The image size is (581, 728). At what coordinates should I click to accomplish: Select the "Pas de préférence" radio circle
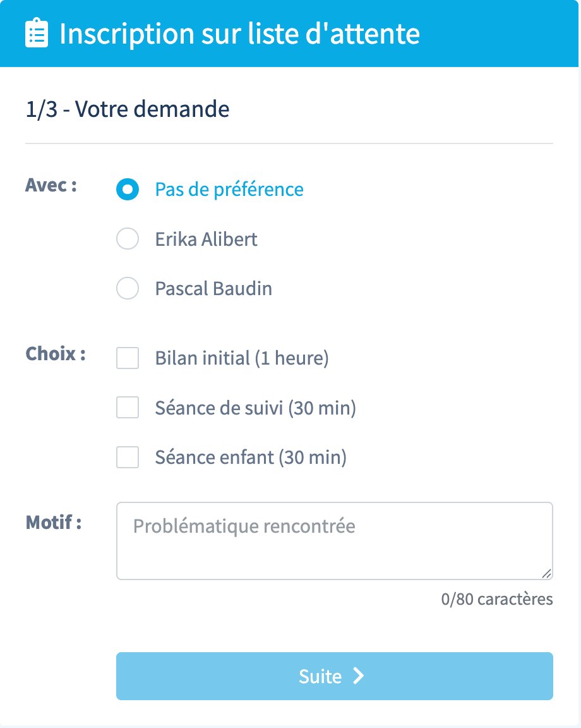[128, 190]
